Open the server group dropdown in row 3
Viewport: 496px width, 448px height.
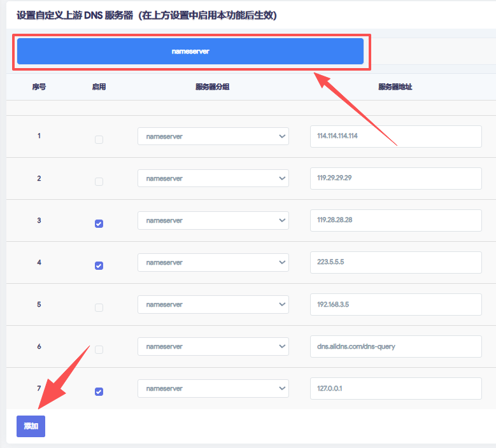click(x=213, y=220)
